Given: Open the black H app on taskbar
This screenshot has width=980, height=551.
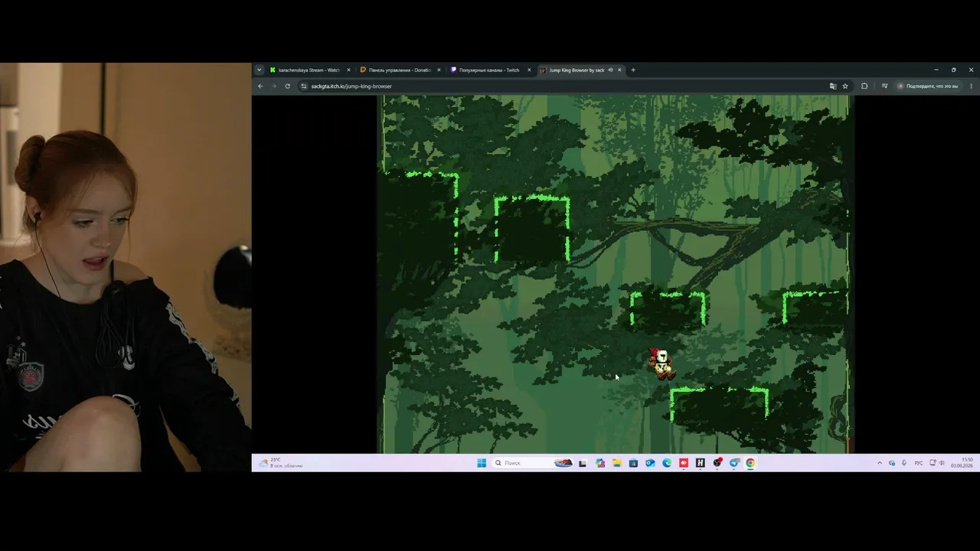Looking at the screenshot, I should [700, 463].
